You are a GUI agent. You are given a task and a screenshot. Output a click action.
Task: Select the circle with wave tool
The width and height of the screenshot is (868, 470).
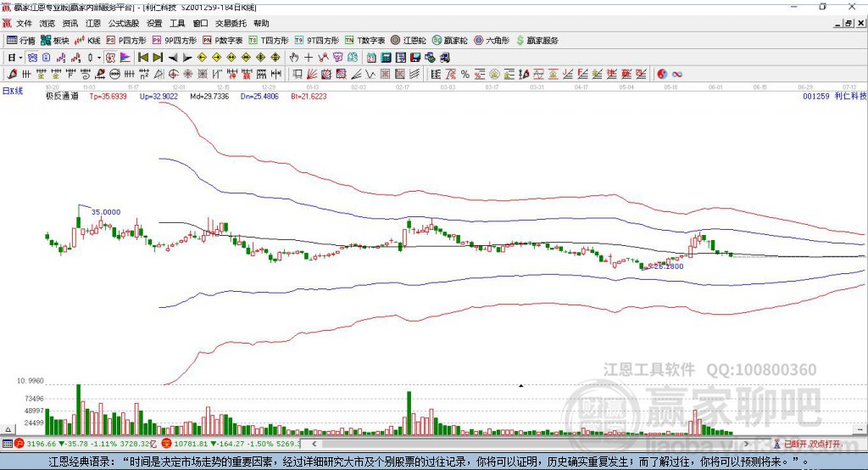114,74
